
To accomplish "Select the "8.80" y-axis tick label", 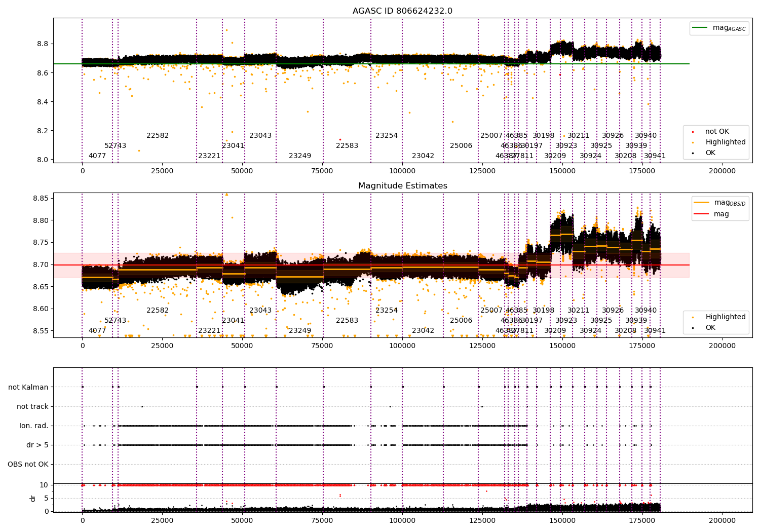I will (x=41, y=220).
